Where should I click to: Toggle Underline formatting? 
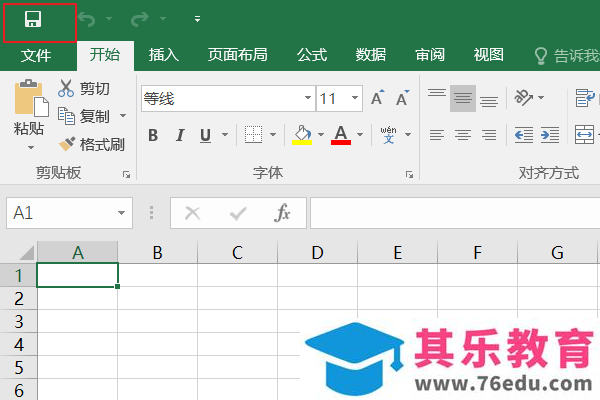[205, 136]
